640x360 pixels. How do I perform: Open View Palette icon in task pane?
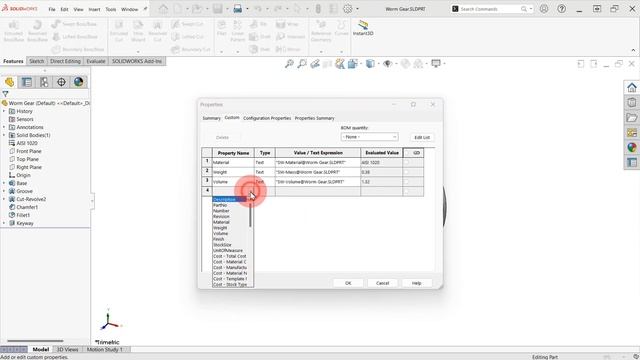[x=632, y=133]
